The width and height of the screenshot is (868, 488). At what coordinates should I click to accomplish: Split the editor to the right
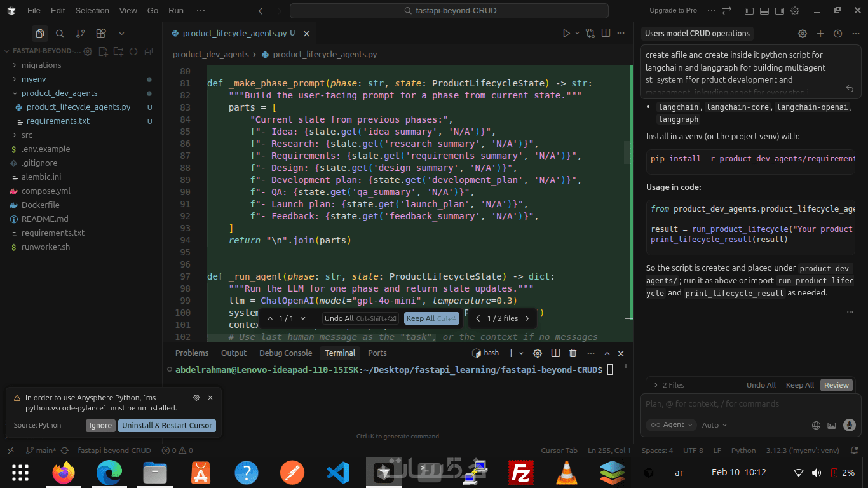click(x=606, y=34)
